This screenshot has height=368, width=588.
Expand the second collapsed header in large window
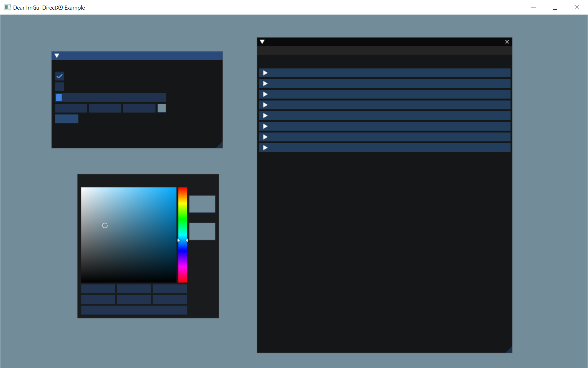pos(385,84)
